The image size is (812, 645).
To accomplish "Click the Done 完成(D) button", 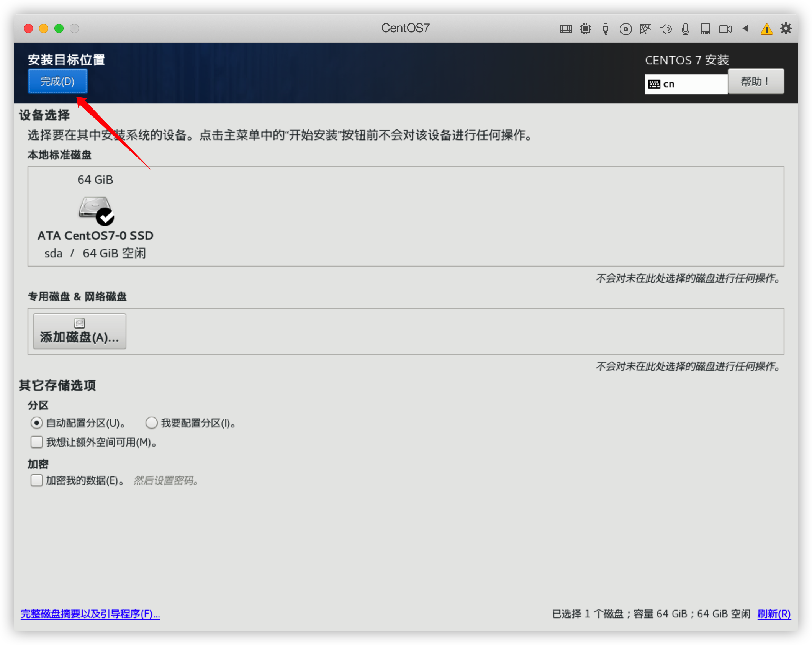I will point(57,81).
